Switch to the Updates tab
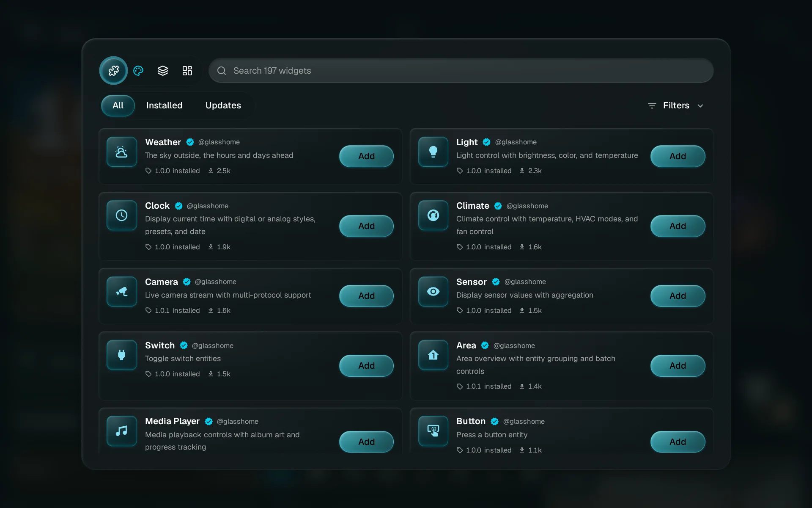The height and width of the screenshot is (508, 812). click(223, 105)
